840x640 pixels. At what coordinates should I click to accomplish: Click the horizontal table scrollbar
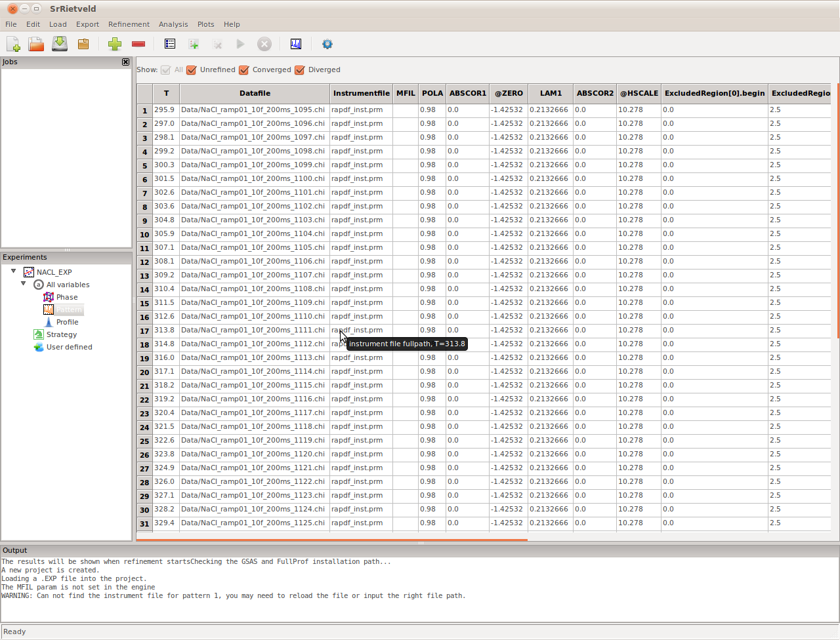click(x=331, y=540)
